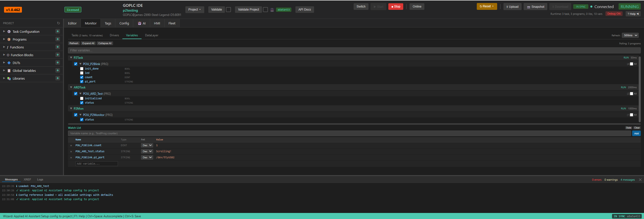Open API Docs

coord(304,10)
